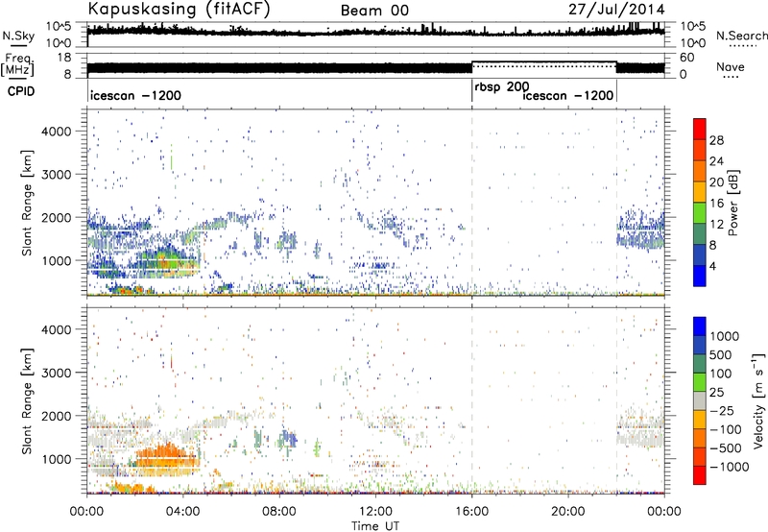768x532 pixels.
Task: Click the "3000" range tick in velocity panel
Action: click(x=57, y=373)
